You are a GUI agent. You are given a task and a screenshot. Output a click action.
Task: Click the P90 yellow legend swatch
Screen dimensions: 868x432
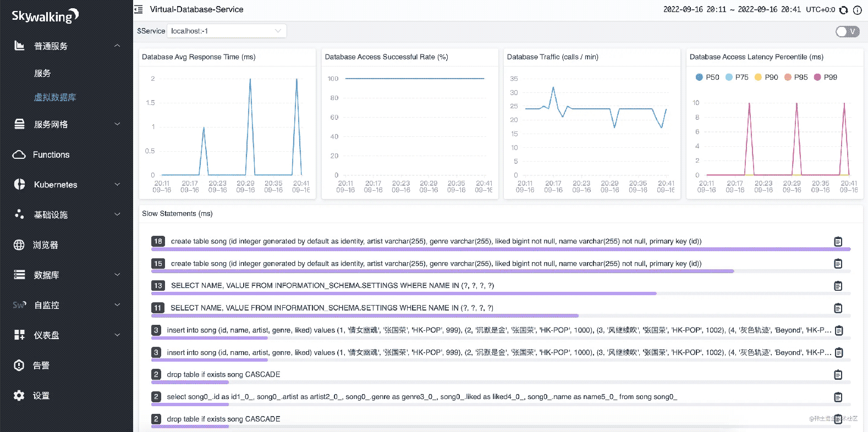(x=758, y=77)
